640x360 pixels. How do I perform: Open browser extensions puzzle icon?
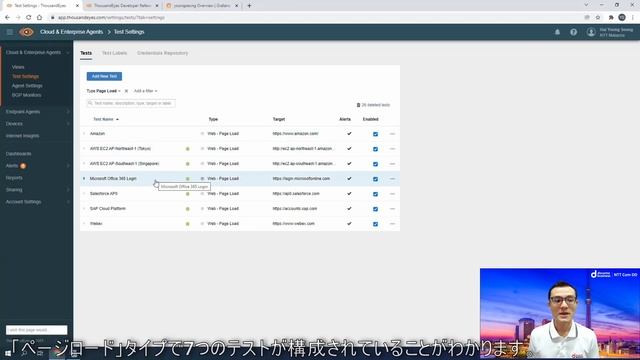pos(611,18)
